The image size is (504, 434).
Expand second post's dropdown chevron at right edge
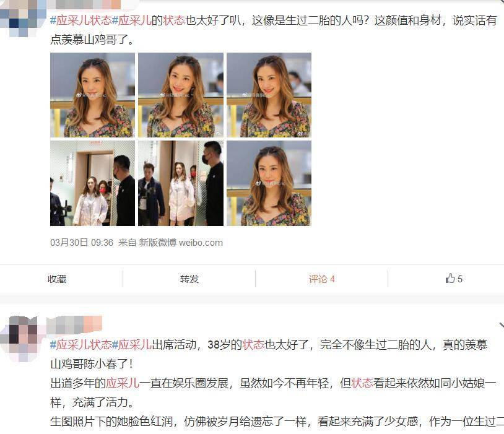502,325
